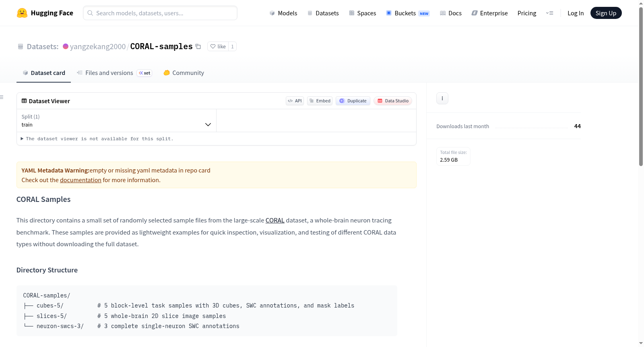The image size is (644, 347).
Task: Click the Log In link
Action: 576,13
